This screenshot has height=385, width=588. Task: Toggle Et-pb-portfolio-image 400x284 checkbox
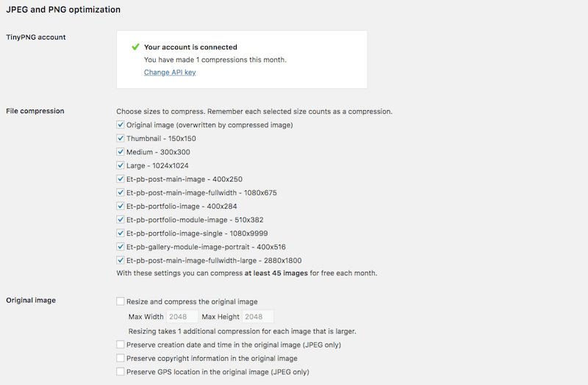pos(121,206)
